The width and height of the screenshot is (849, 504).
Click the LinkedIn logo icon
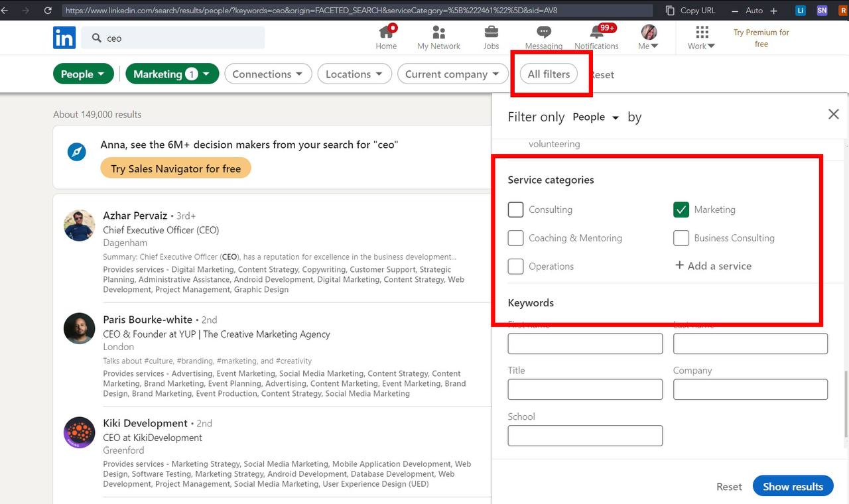[x=64, y=38]
